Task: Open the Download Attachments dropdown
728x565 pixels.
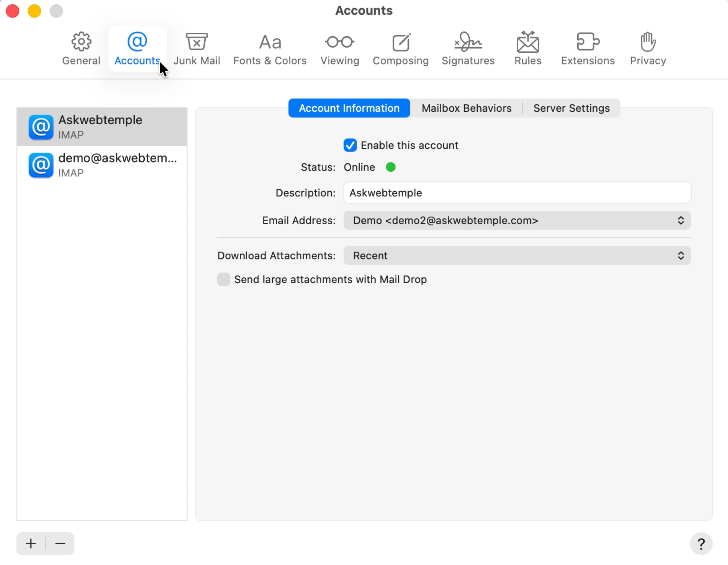Action: click(x=517, y=256)
